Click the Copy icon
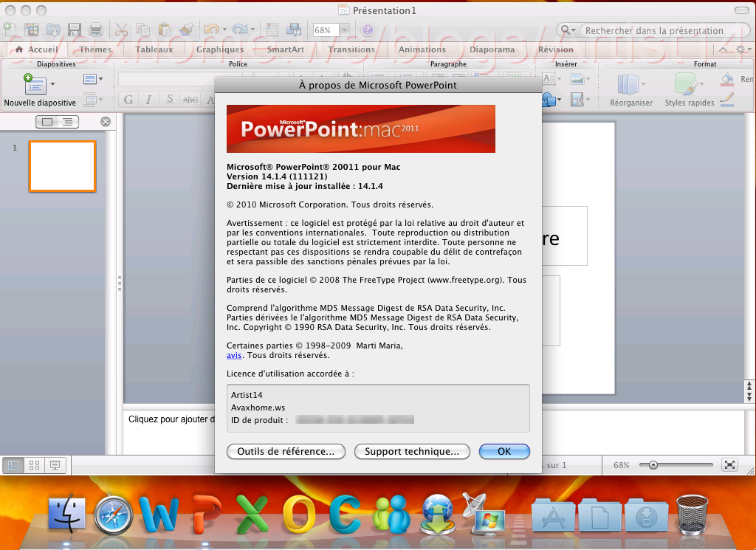 [142, 30]
